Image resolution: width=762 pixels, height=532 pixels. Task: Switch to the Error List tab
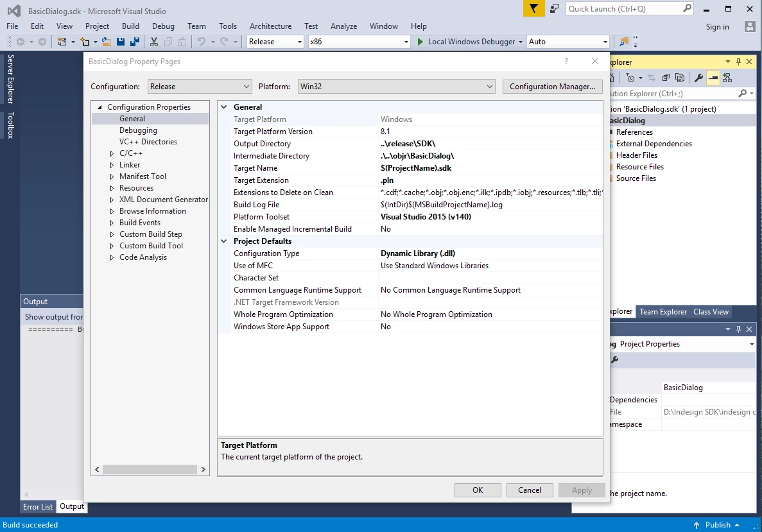coord(38,507)
